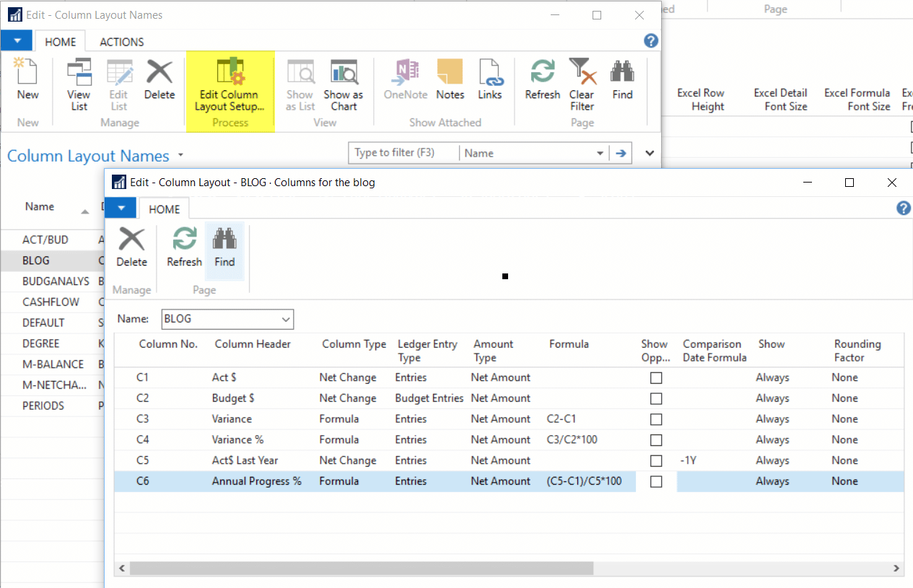The height and width of the screenshot is (588, 913).
Task: Select the HOME tab in BLOG window
Action: (164, 209)
